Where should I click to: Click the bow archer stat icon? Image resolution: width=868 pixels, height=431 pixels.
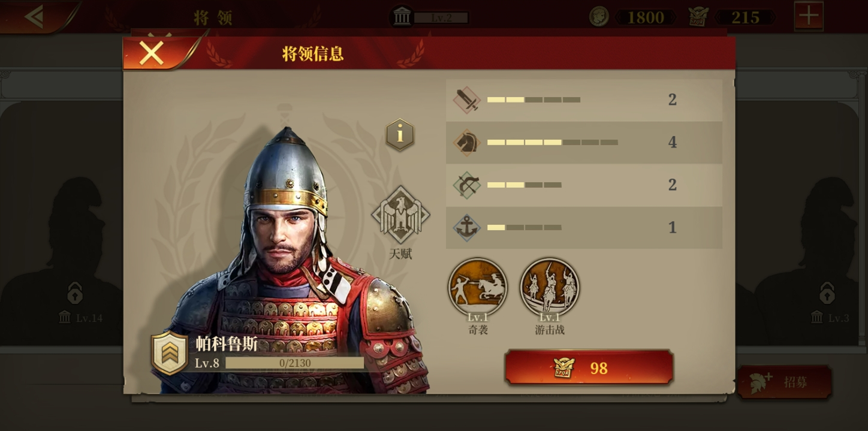tap(466, 185)
